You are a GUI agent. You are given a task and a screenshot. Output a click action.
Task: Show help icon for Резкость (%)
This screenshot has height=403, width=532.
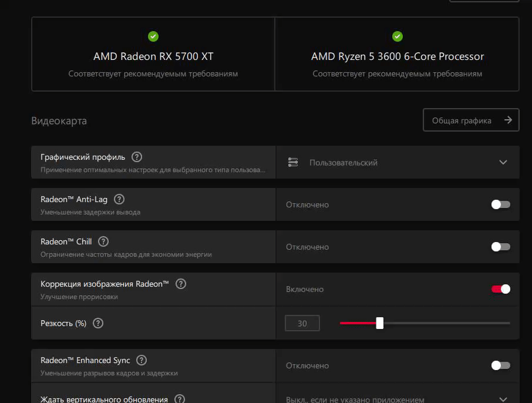[x=98, y=323]
